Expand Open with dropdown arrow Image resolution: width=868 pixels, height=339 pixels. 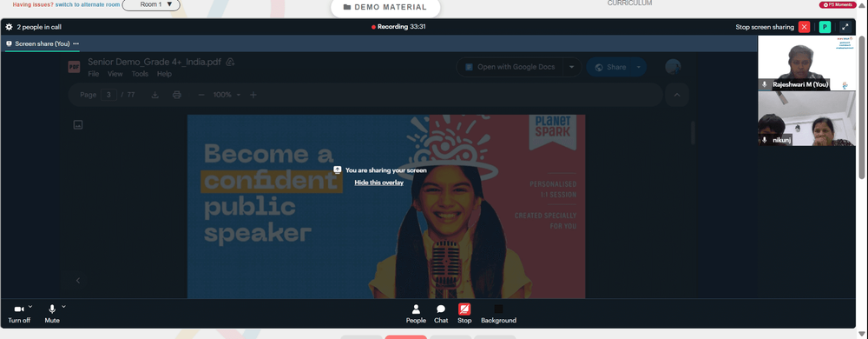pyautogui.click(x=572, y=67)
